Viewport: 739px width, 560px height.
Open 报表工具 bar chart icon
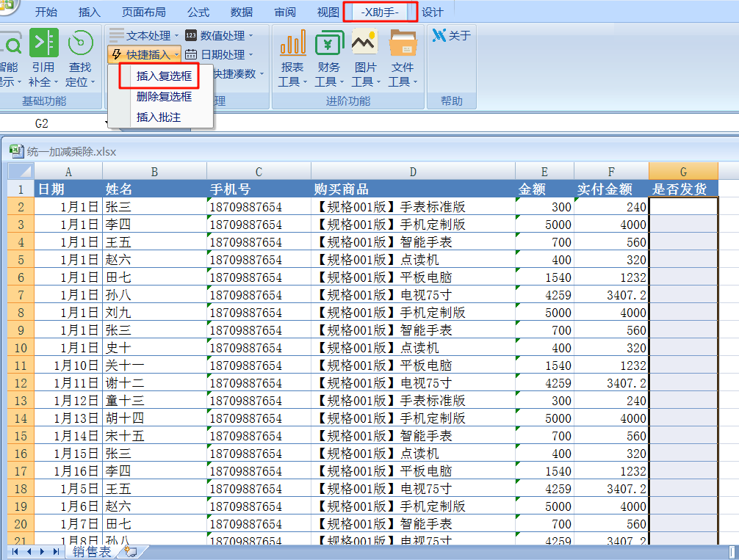[292, 43]
